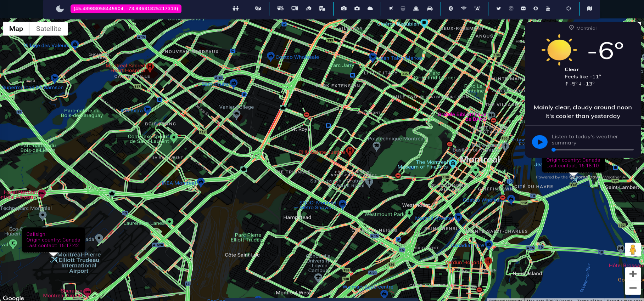This screenshot has height=301, width=644.
Task: Toggle the airplane flights layer
Action: (x=391, y=8)
